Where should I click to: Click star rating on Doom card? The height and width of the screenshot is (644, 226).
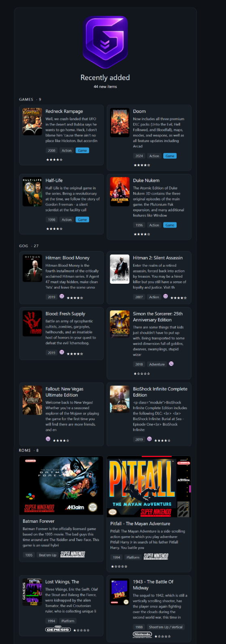click(142, 165)
